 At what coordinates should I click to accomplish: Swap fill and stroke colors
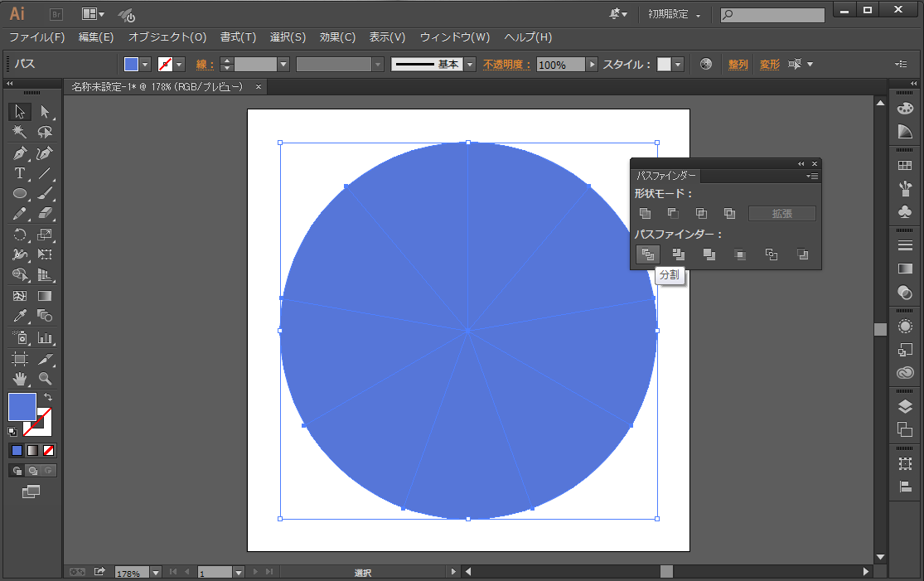(48, 398)
